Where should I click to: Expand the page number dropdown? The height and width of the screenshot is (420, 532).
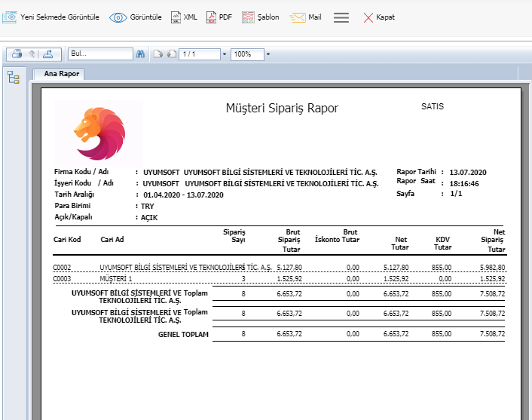225,54
